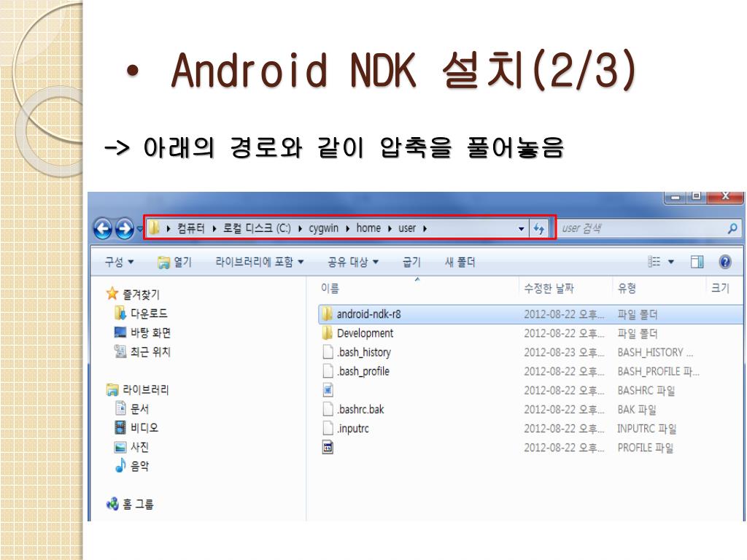Expand the arrow after 컴퓨터 in path
Viewport: 747px width, 560px height.
click(x=214, y=229)
